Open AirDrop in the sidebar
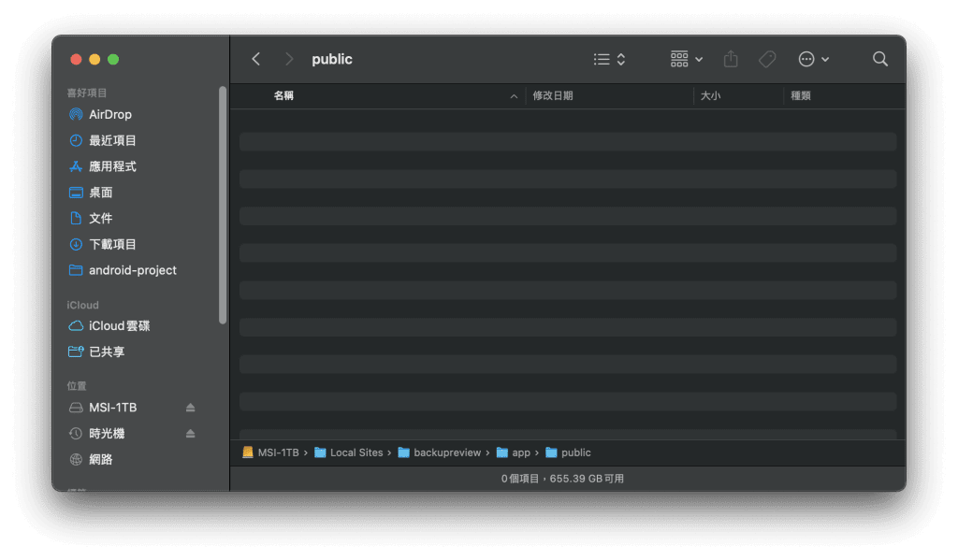The image size is (958, 560). pyautogui.click(x=109, y=114)
